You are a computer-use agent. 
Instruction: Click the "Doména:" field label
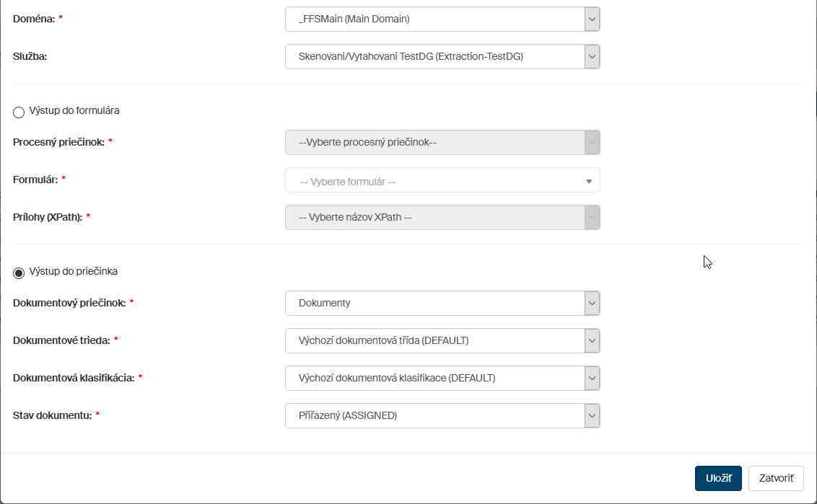[34, 17]
